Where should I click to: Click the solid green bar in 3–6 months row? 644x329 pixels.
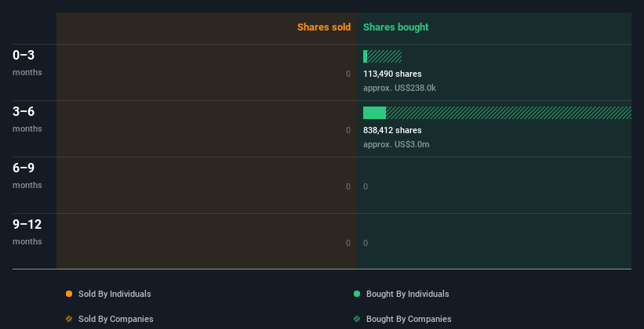point(375,113)
